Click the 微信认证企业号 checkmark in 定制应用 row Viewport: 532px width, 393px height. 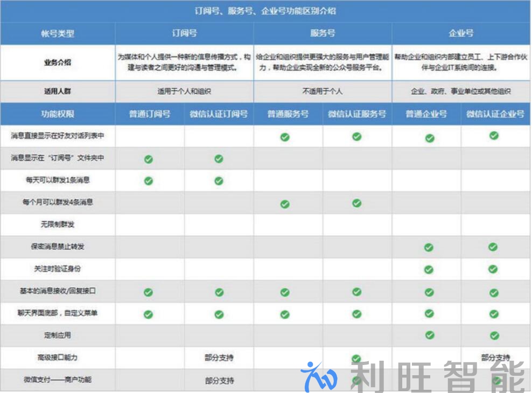point(495,335)
